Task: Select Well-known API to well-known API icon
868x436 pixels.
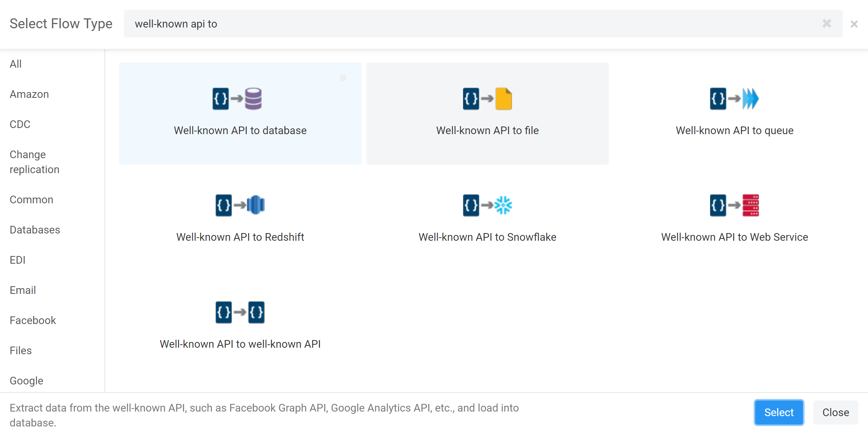Action: coord(240,312)
